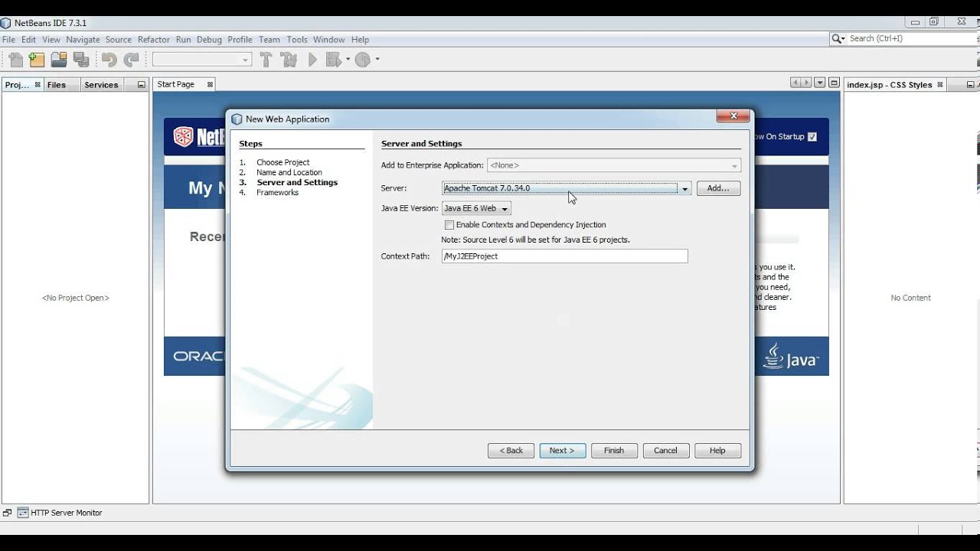
Task: Click the Finish button
Action: tap(614, 451)
